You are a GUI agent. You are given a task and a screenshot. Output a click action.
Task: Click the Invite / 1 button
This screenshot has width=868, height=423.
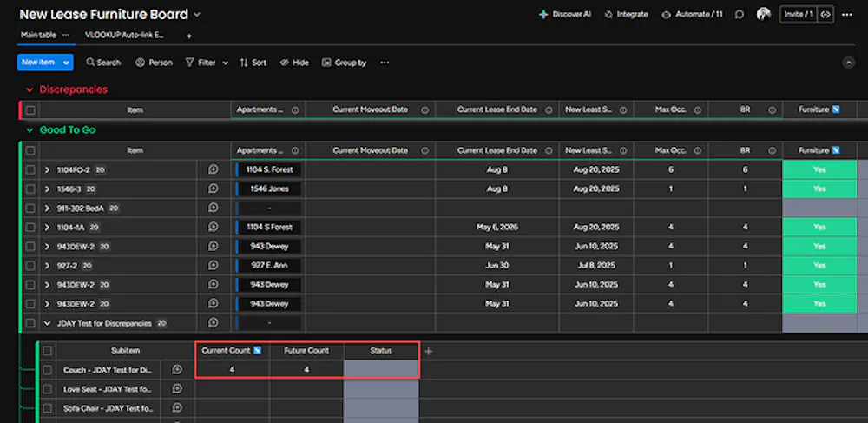click(x=798, y=15)
